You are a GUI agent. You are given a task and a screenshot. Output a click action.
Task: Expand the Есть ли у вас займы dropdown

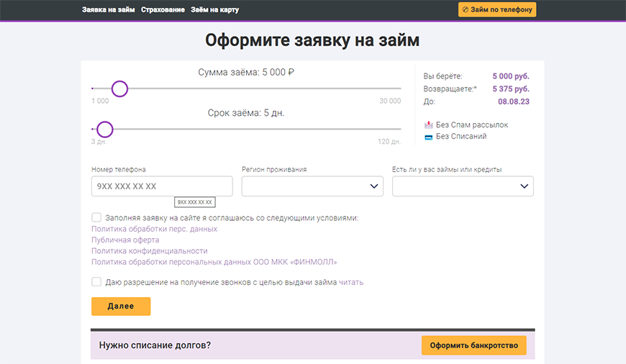click(462, 186)
